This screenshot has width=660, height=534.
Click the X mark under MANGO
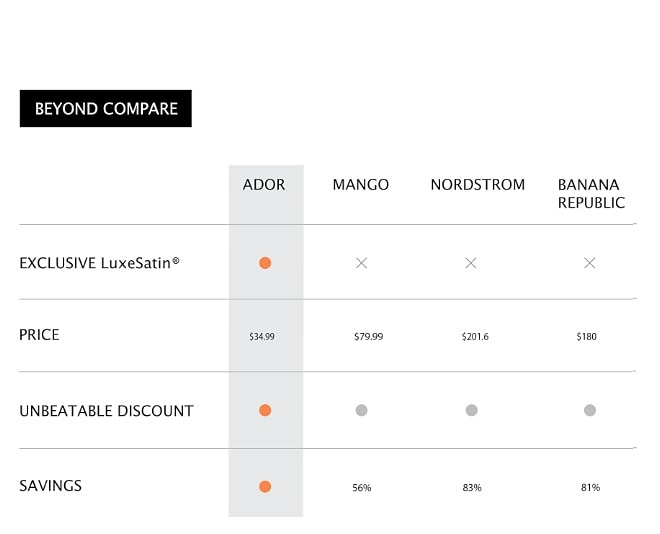coord(362,263)
